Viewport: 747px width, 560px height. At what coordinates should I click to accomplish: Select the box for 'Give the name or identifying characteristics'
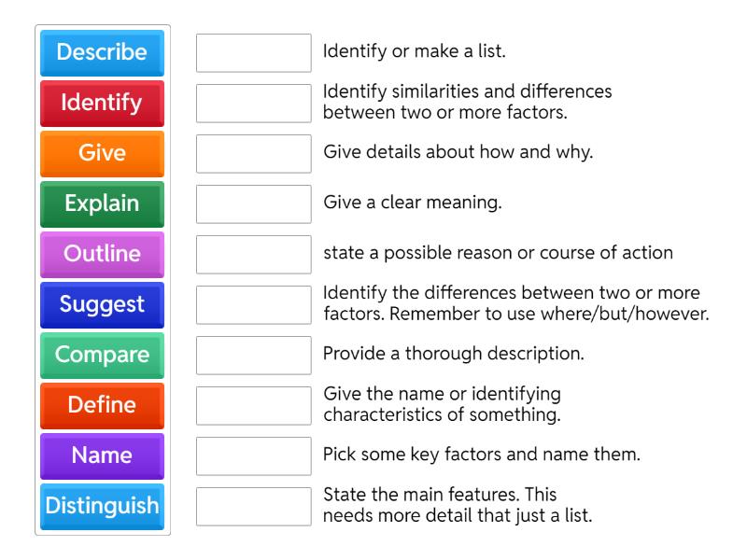tap(254, 406)
